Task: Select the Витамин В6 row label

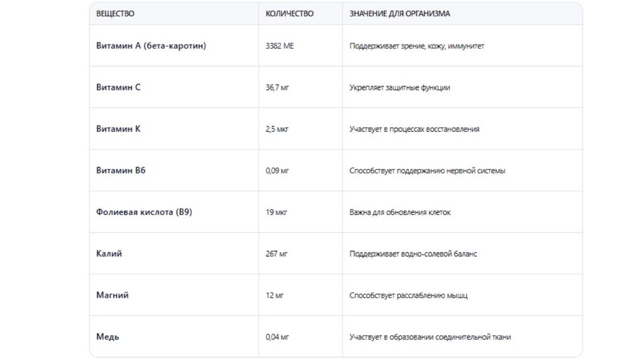Action: pyautogui.click(x=121, y=171)
